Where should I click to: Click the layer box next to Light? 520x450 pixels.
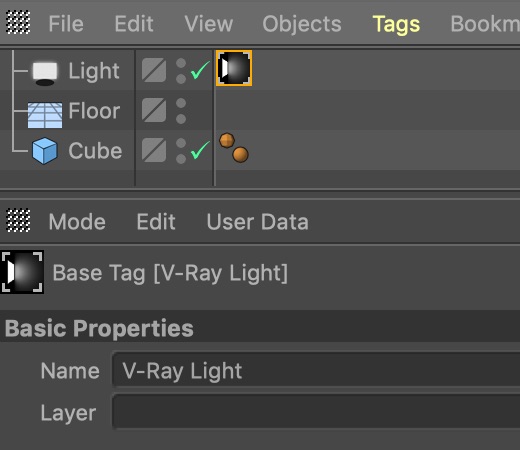click(x=154, y=70)
